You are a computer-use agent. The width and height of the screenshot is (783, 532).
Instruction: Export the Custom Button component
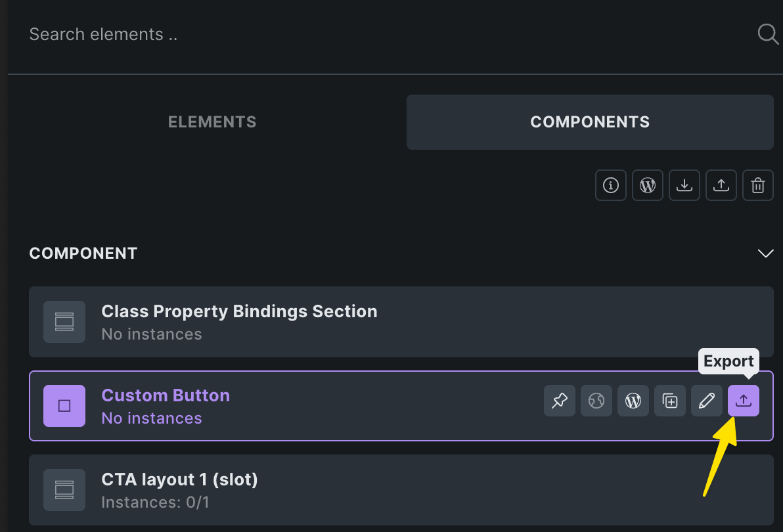[744, 401]
